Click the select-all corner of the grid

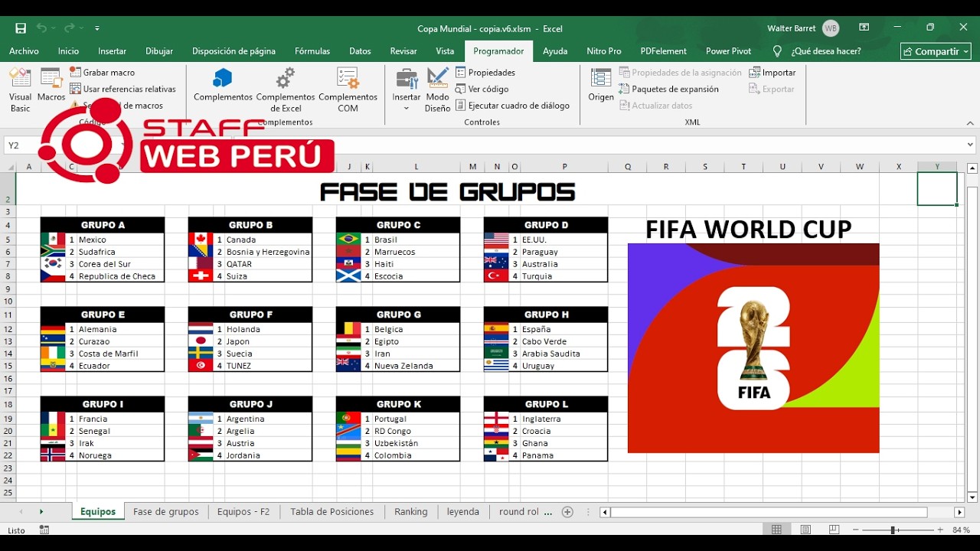[x=9, y=166]
